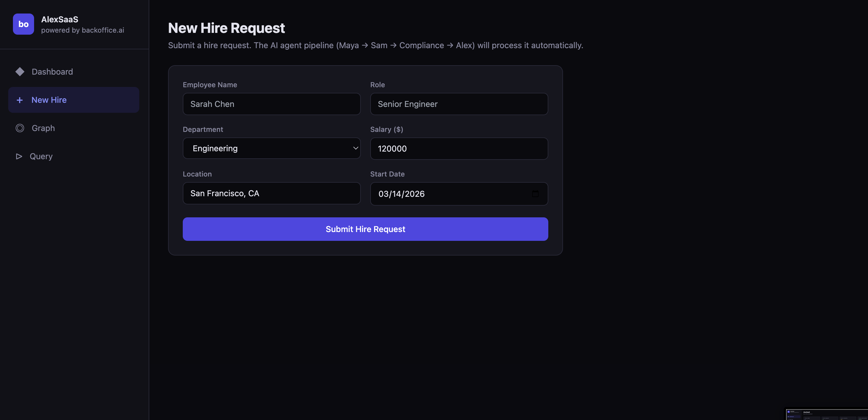The width and height of the screenshot is (868, 420).
Task: Click the Role field showing Senior Engineer
Action: pos(459,104)
